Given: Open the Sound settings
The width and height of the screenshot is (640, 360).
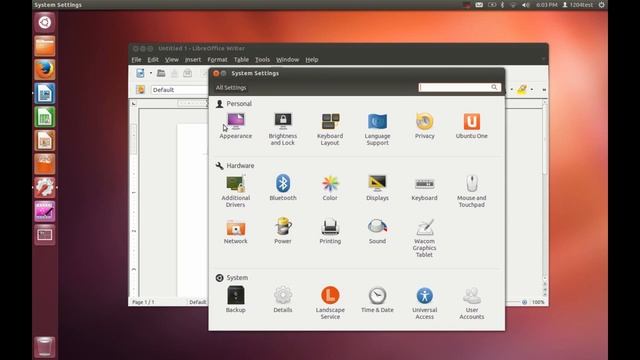Looking at the screenshot, I should point(377,231).
